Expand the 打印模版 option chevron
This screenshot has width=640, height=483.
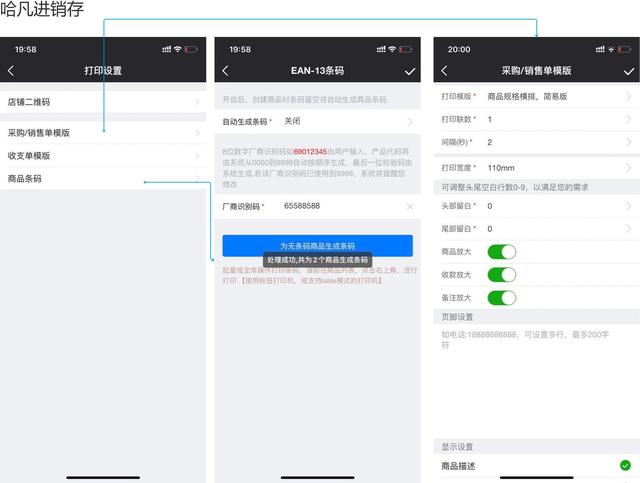click(629, 96)
